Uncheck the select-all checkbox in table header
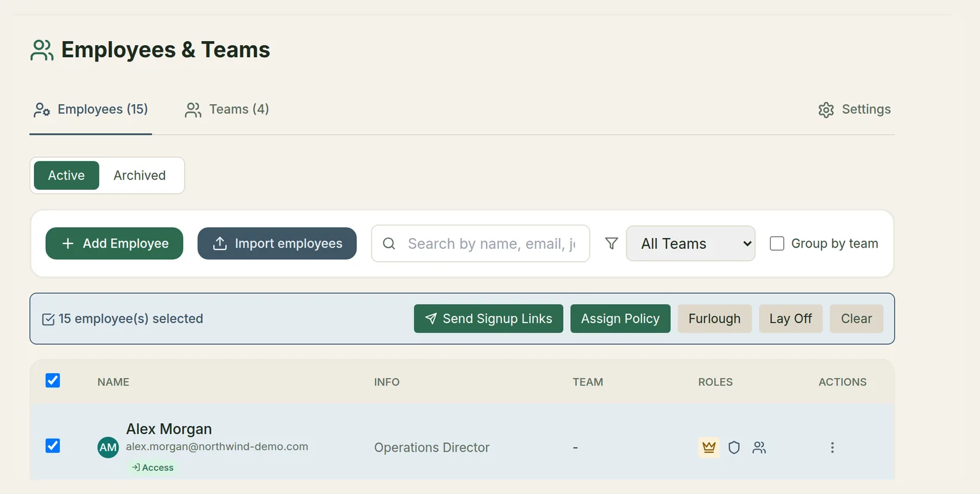The image size is (980, 494). pyautogui.click(x=53, y=380)
